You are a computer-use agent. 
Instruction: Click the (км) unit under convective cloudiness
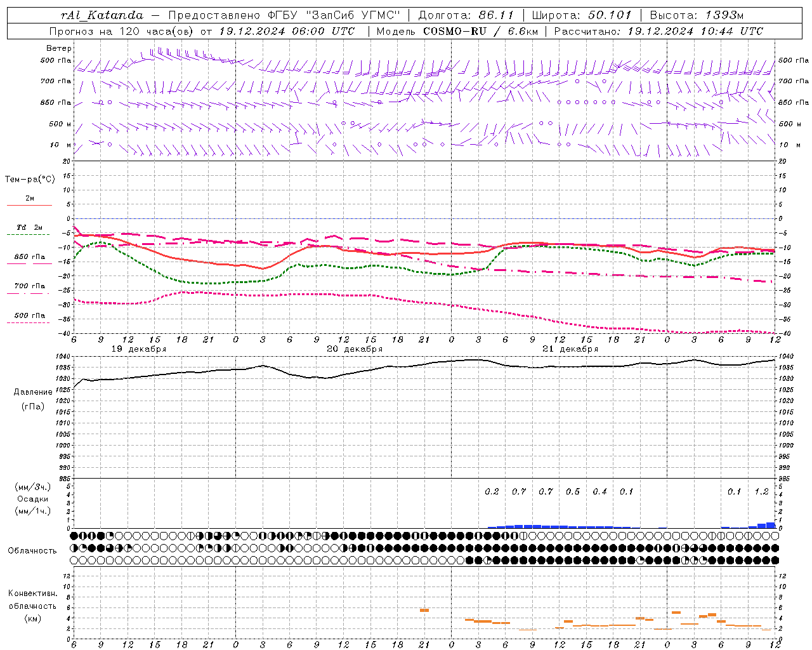click(x=32, y=618)
